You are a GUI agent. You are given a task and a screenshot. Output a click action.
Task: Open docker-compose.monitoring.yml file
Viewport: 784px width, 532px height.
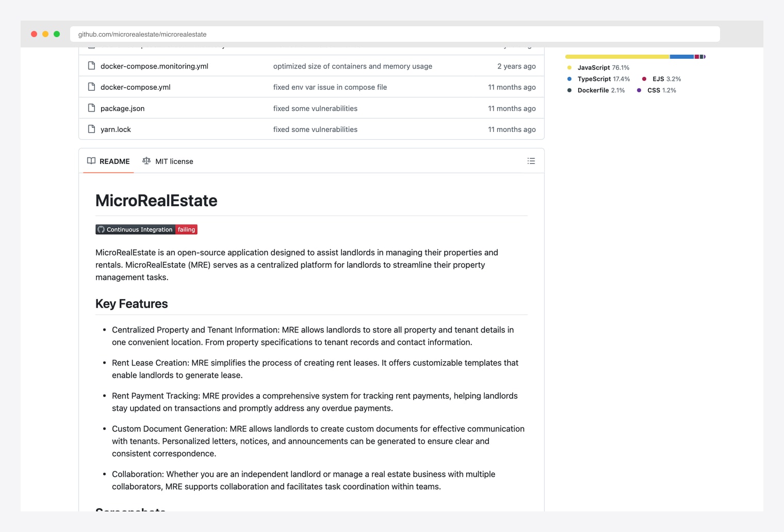pyautogui.click(x=154, y=66)
